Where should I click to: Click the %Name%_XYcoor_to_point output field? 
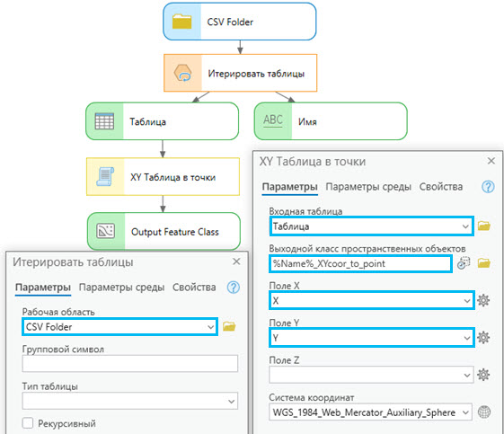click(x=360, y=263)
